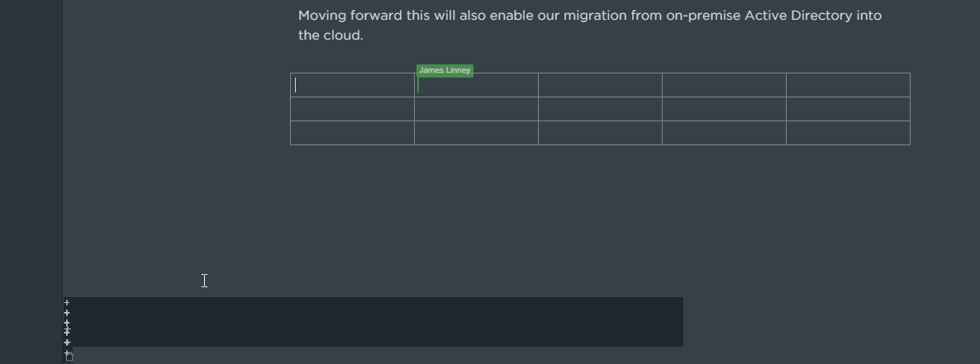Click the topmost plus icon in the dark panel

point(67,303)
